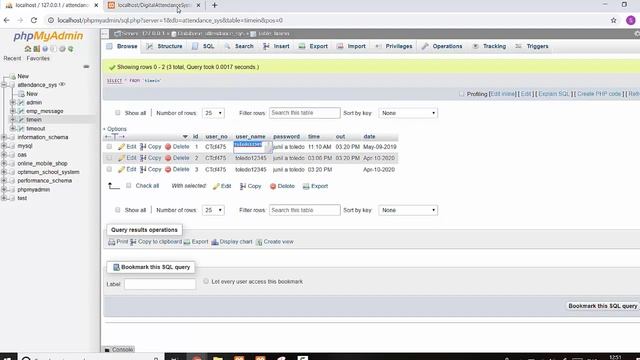Screen dimensions: 640x360
Task: Collapse the attendance_sys database tree node
Action: coord(4,85)
